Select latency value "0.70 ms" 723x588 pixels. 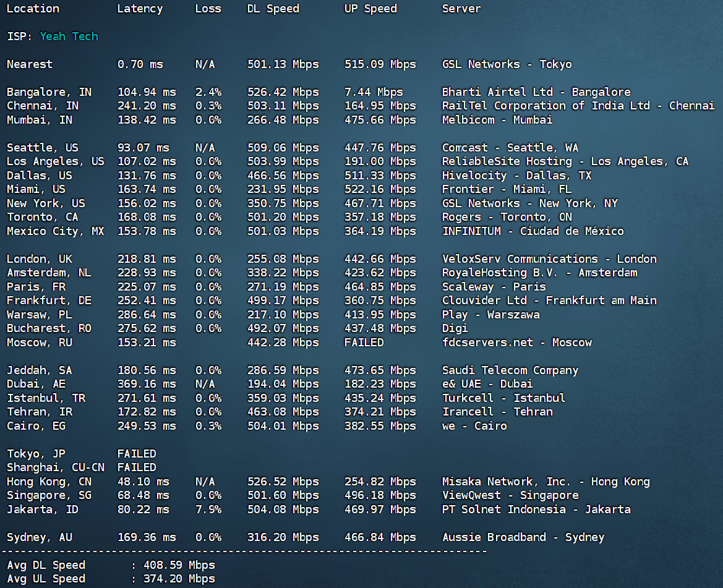140,64
